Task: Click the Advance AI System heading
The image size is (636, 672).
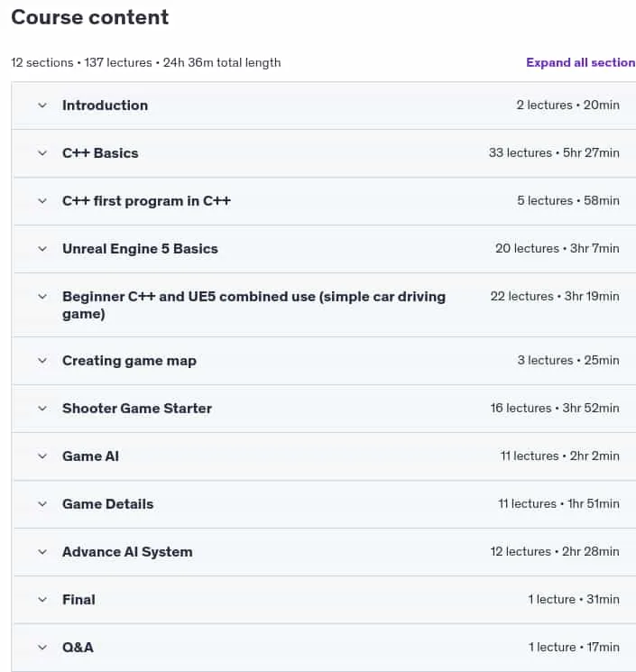Action: (127, 552)
